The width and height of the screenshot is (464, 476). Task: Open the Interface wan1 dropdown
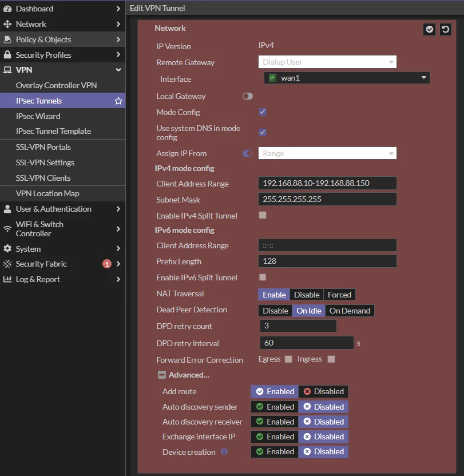[347, 78]
